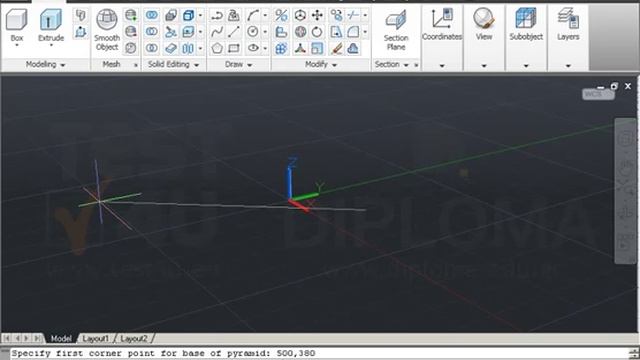Apply the solid Subtract tool
This screenshot has width=640, height=360.
tap(152, 32)
